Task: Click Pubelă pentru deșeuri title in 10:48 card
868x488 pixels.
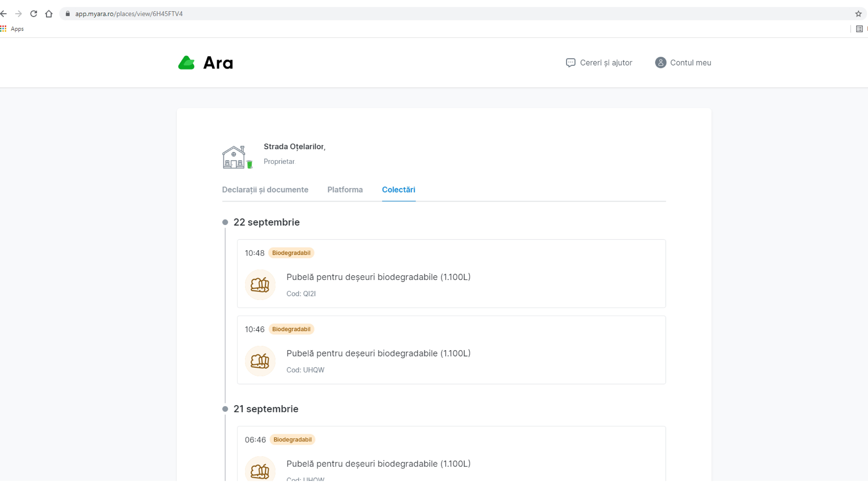Action: click(x=378, y=277)
